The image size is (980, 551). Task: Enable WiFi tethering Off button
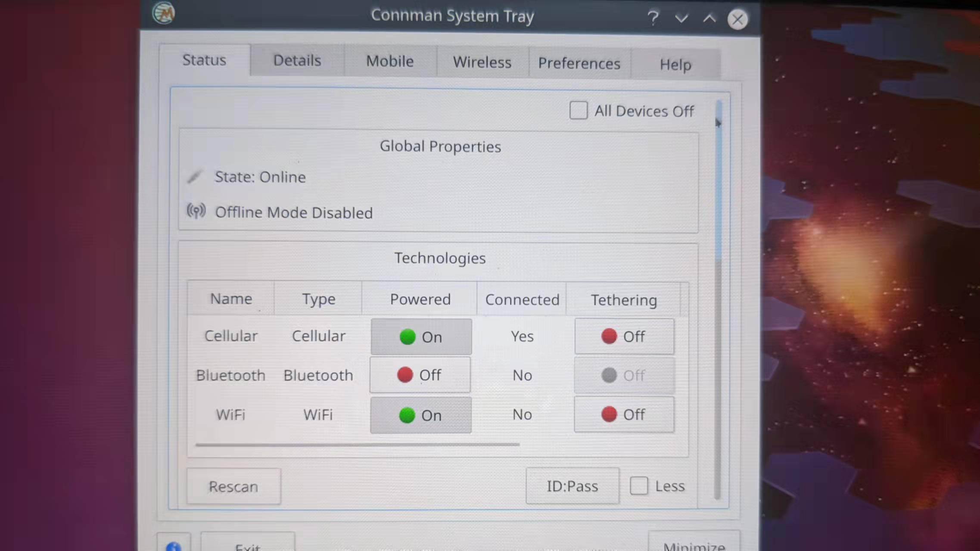(x=624, y=414)
